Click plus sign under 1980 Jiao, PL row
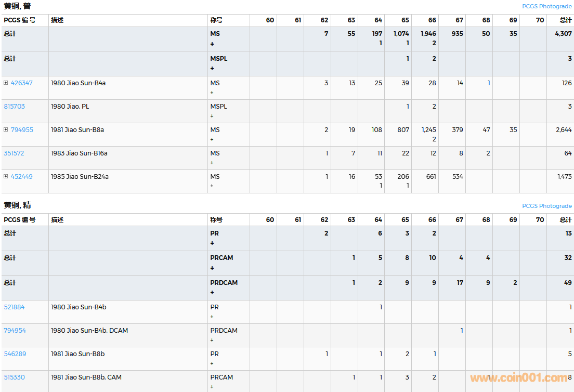The width and height of the screenshot is (574, 392). pos(212,116)
